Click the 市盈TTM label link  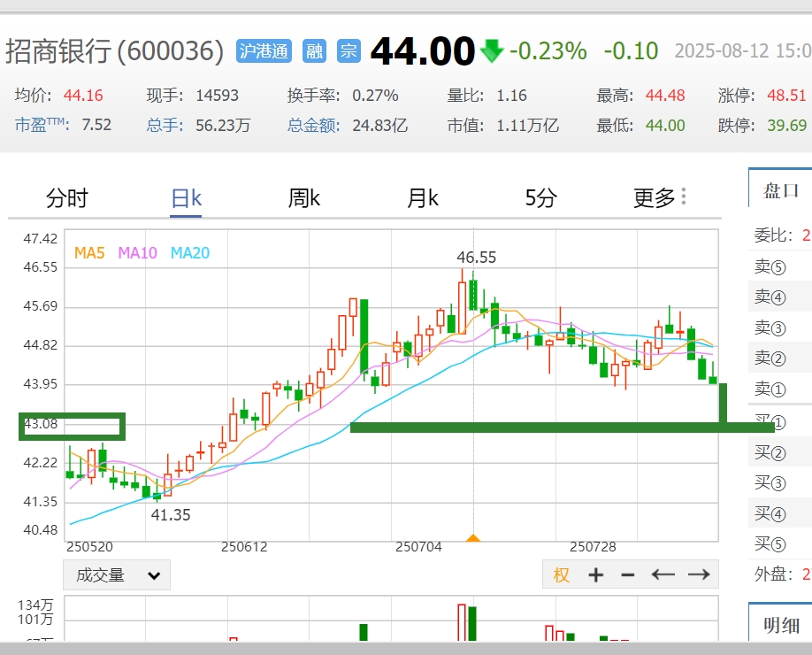pyautogui.click(x=42, y=125)
